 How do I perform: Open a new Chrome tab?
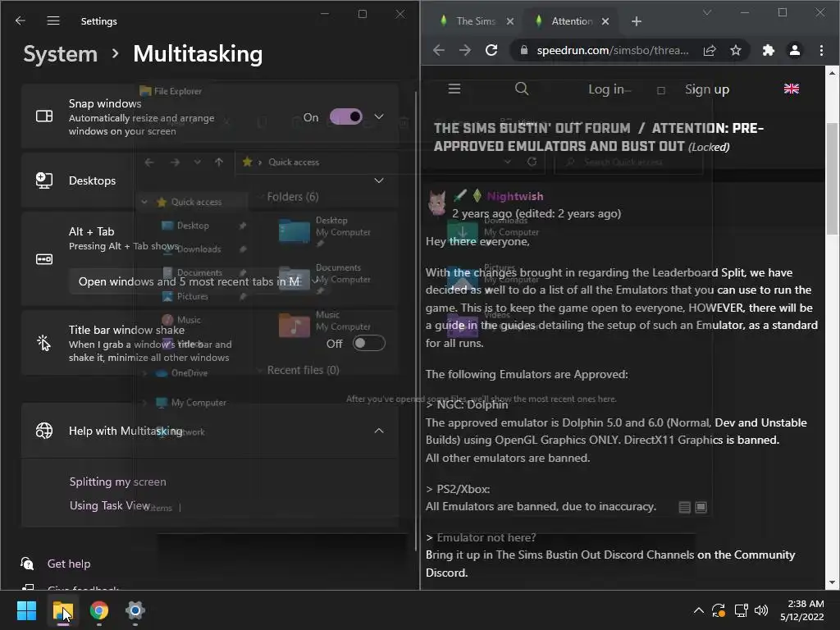tap(637, 21)
